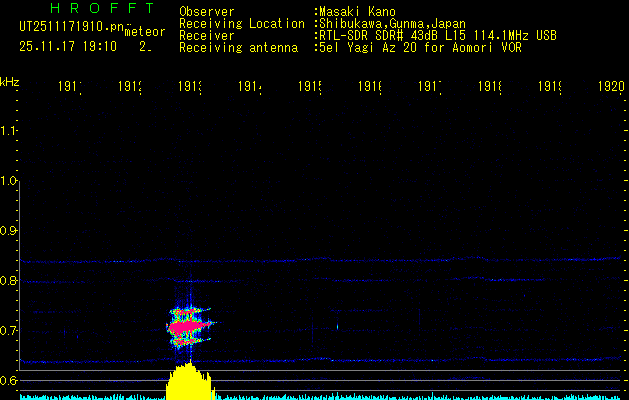Click the yellow signal intensity peak at bottom
Image resolution: width=629 pixels, height=400 pixels.
189,381
